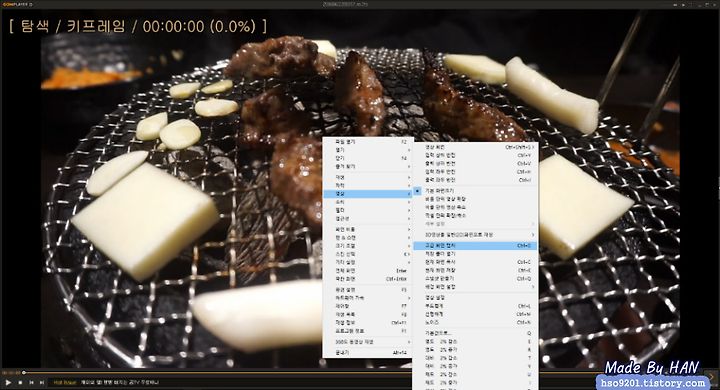Choose 현재 화면 복사 (Ctrl+C)
This screenshot has width=720, height=390.
point(475,262)
